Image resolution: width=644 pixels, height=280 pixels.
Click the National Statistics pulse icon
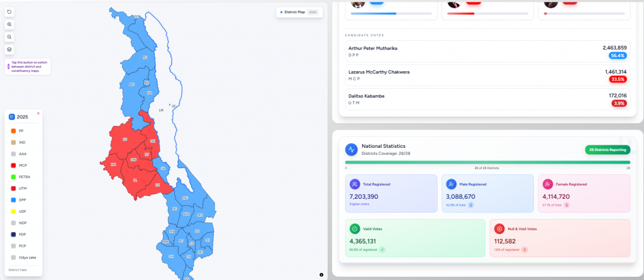tap(352, 150)
